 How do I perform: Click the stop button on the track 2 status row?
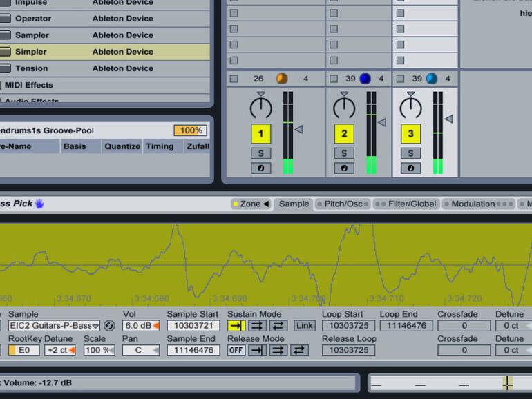(x=334, y=79)
